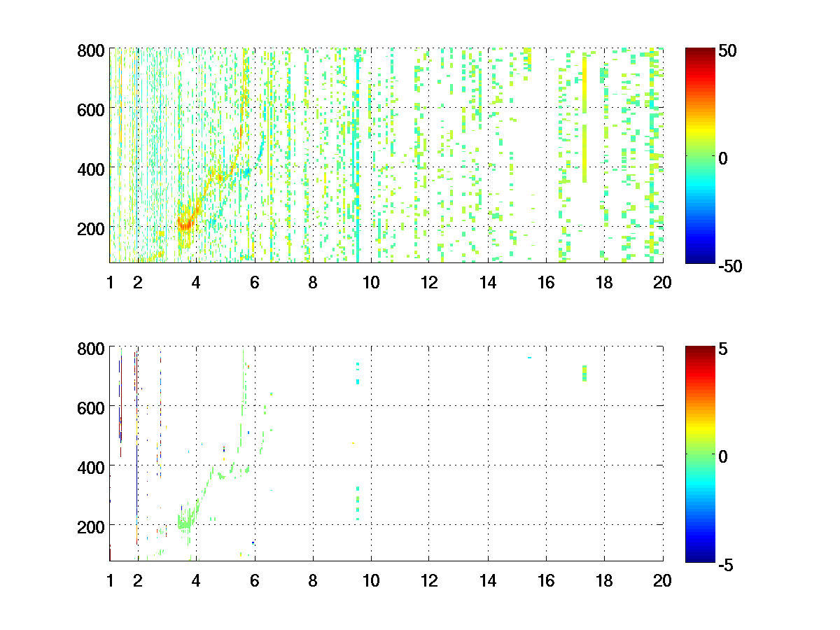This screenshot has width=840, height=630.
Task: Click the tall yellow-green bar near 17 in upper plot
Action: (x=584, y=119)
